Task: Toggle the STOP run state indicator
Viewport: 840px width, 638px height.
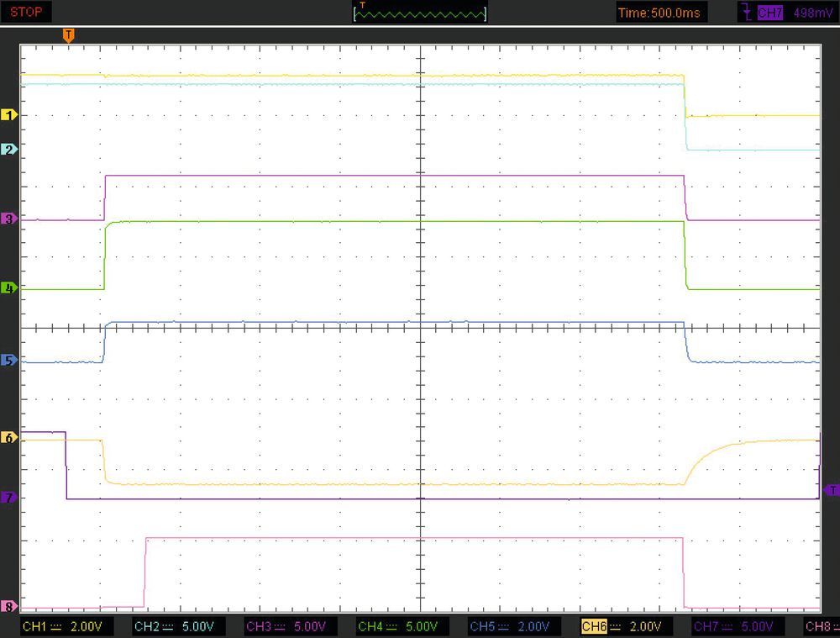Action: pos(27,13)
